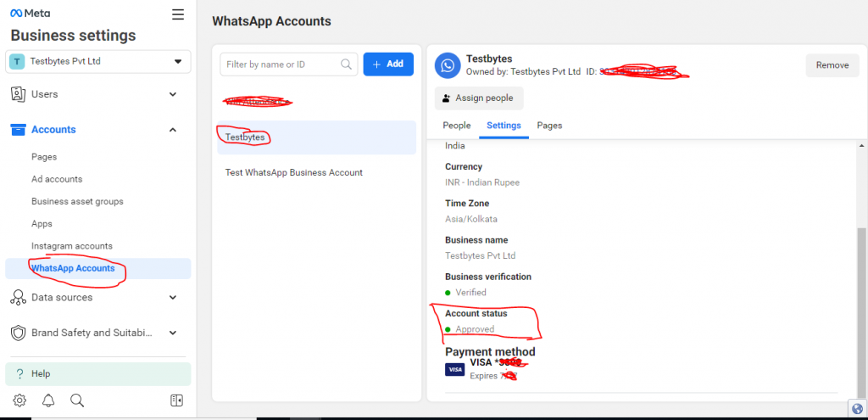Click the WhatsApp logo beside Testbytes
The width and height of the screenshot is (868, 420).
coord(448,66)
